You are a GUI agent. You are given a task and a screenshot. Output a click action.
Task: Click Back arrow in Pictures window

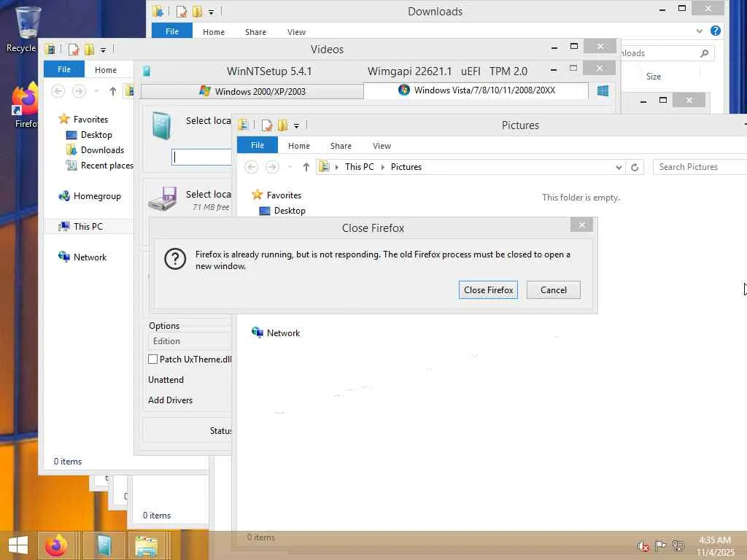point(252,167)
